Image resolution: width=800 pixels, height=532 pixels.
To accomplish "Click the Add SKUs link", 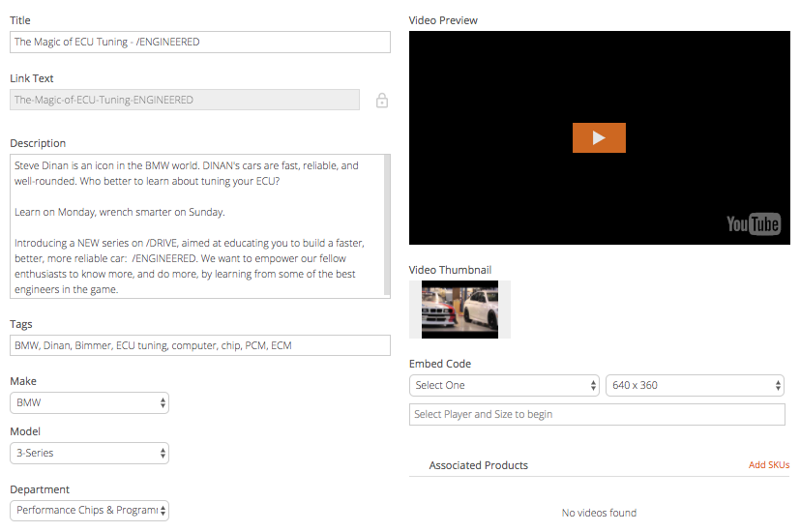I will click(769, 464).
